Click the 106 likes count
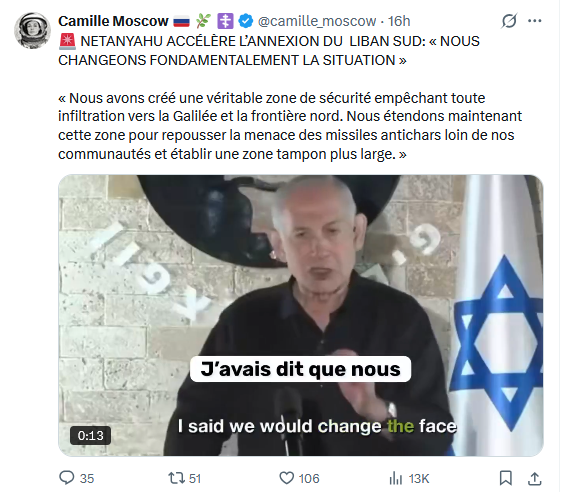The image size is (564, 492). tap(309, 479)
